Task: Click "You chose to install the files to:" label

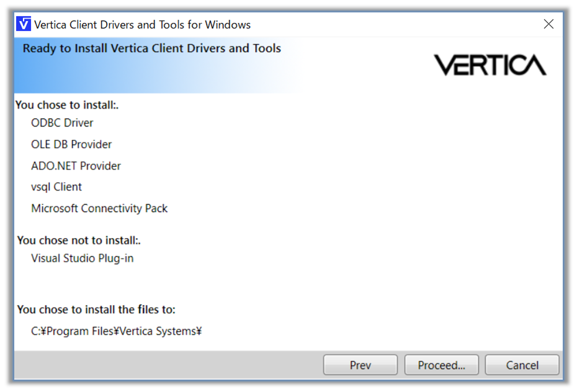Action: [96, 310]
